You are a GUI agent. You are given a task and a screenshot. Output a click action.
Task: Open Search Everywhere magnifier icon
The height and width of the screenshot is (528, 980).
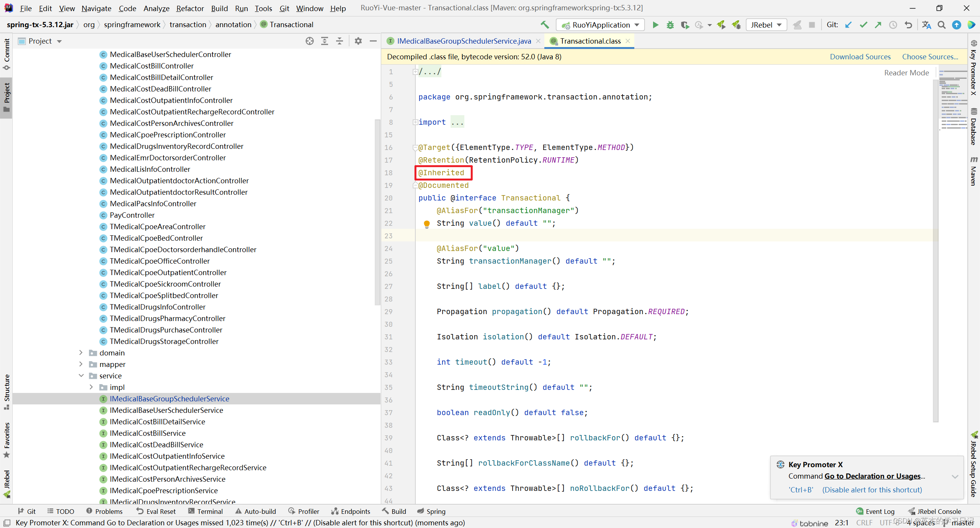coord(941,25)
